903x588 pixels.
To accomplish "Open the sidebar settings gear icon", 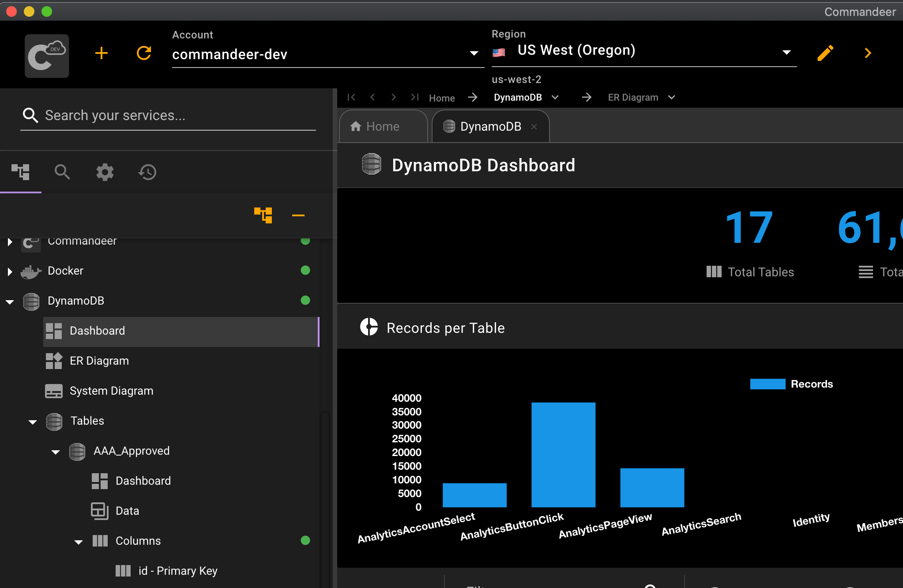I will (105, 172).
